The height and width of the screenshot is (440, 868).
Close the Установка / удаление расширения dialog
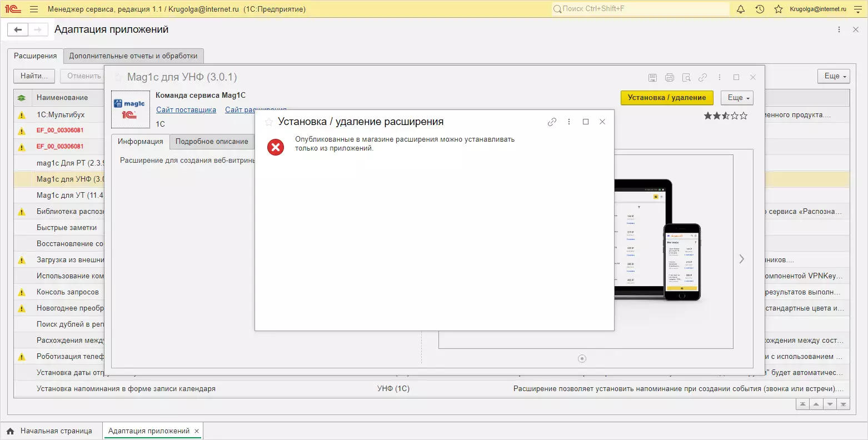click(x=602, y=122)
